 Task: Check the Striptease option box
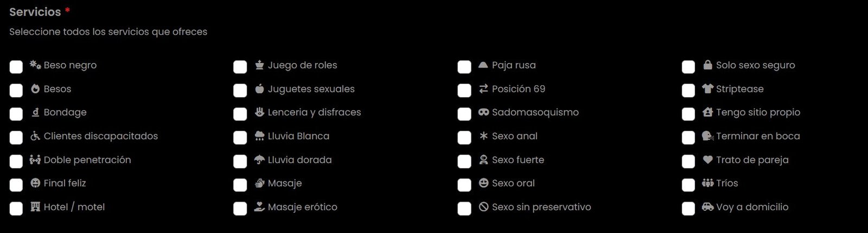(x=688, y=90)
